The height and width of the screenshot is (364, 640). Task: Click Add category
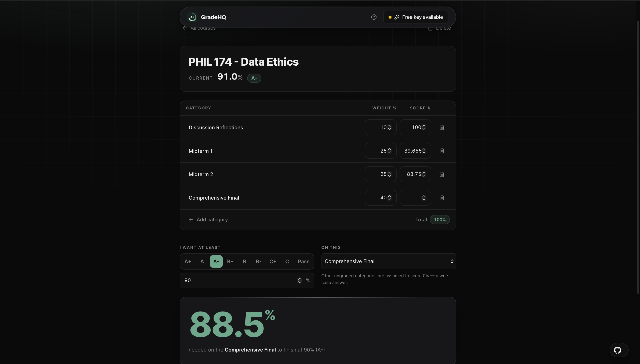208,219
